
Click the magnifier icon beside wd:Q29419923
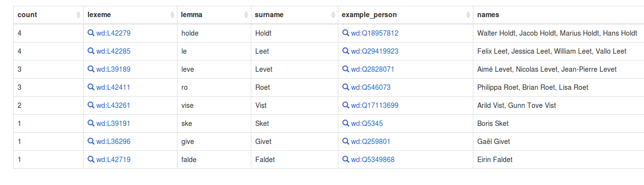(x=345, y=51)
